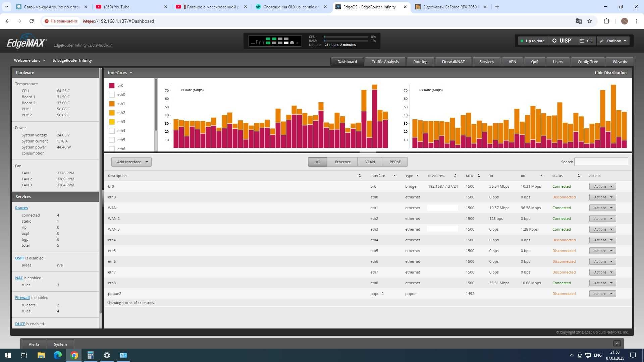Reload the page with refresh icon
Image resolution: width=644 pixels, height=362 pixels.
click(x=32, y=21)
